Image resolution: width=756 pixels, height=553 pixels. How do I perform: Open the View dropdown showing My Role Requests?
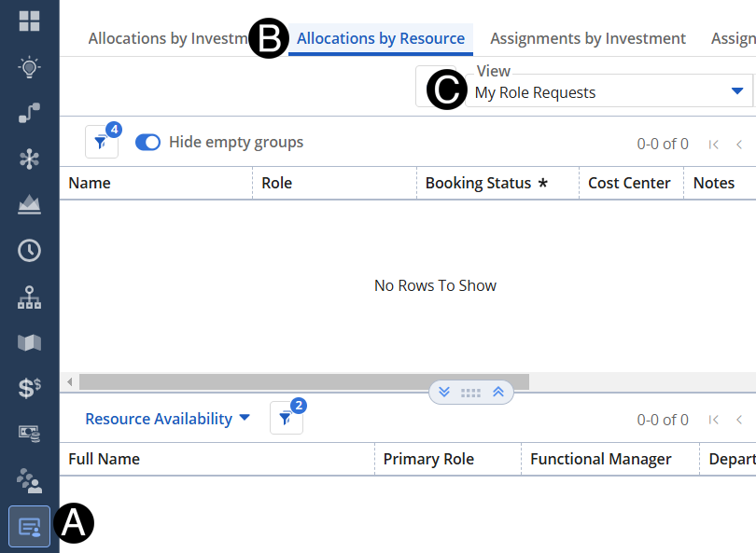click(x=607, y=92)
